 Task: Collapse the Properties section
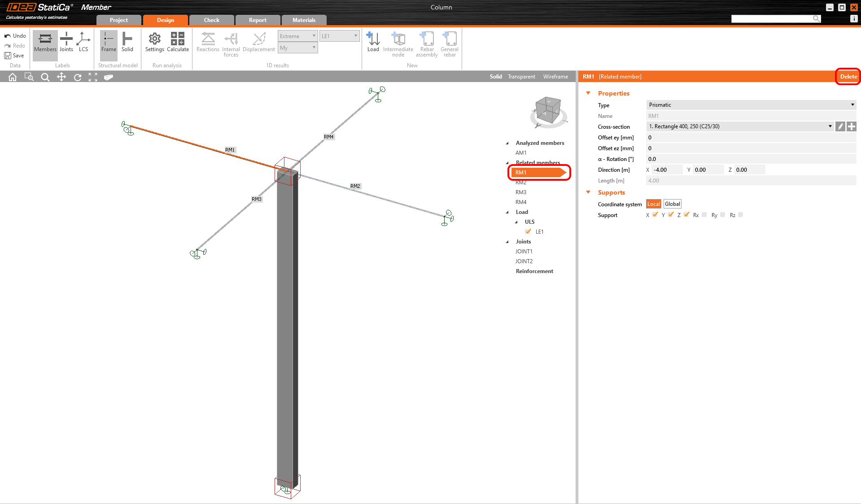[588, 93]
